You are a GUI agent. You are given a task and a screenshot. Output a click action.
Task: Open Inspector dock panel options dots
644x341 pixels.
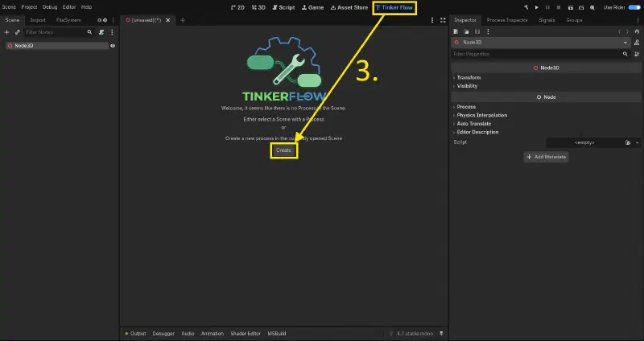(x=638, y=20)
